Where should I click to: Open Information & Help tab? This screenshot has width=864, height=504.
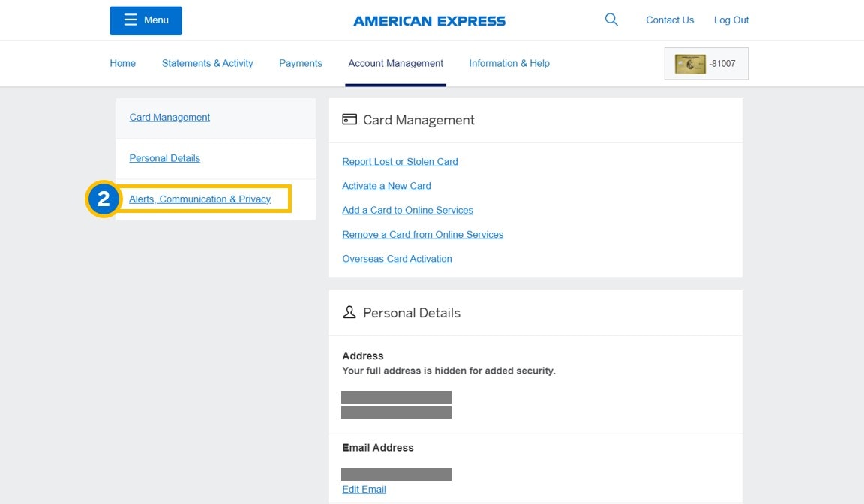(508, 63)
